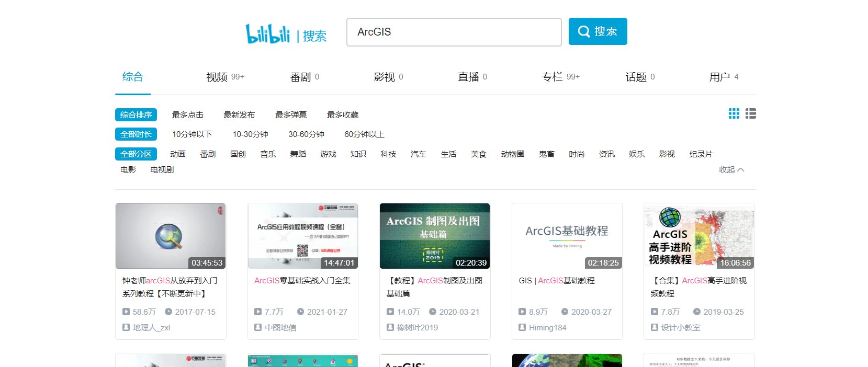
Task: Visit uploader Himing184
Action: 547,327
